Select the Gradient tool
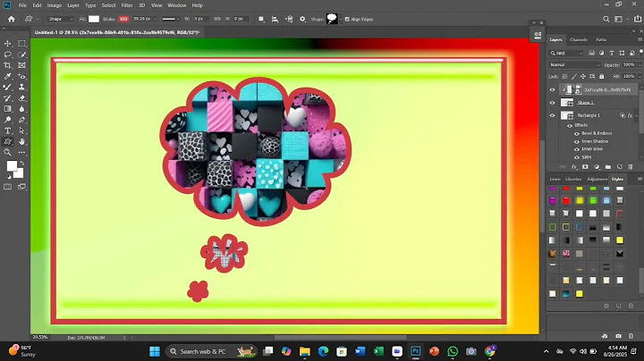644x361 pixels. pos(7,109)
